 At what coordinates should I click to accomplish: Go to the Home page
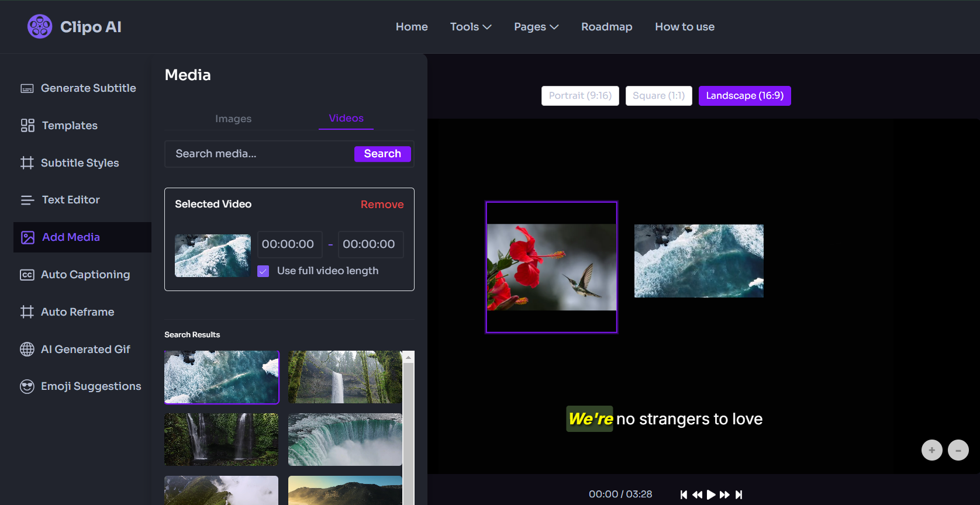tap(412, 27)
